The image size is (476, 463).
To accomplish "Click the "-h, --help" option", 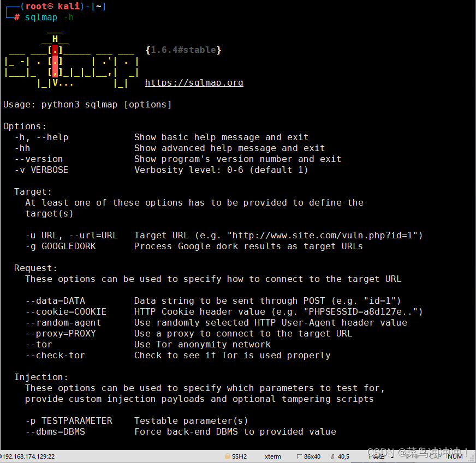I will (x=41, y=137).
